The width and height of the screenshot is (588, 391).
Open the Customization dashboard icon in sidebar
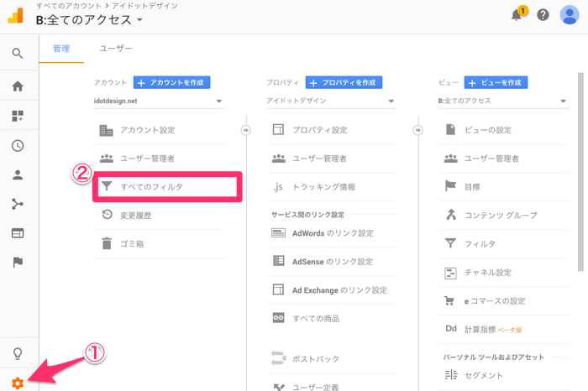(x=17, y=116)
